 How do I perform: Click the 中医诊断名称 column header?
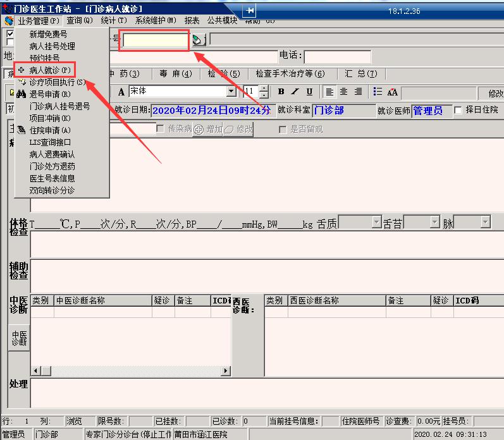(x=103, y=300)
